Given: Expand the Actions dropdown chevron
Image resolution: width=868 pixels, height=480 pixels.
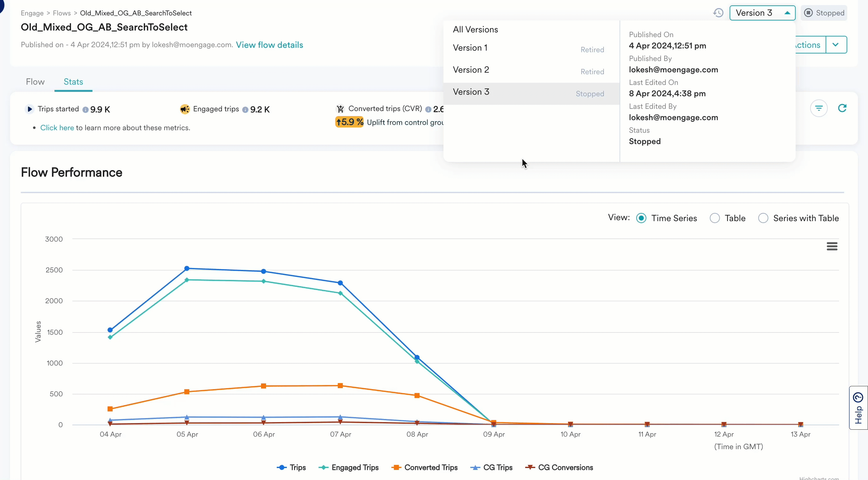Looking at the screenshot, I should (x=836, y=44).
